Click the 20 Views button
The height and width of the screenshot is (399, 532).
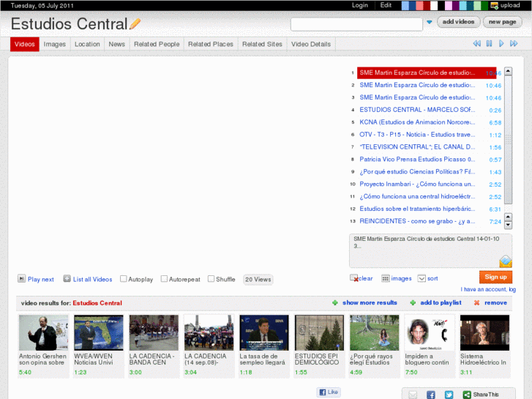click(x=258, y=280)
